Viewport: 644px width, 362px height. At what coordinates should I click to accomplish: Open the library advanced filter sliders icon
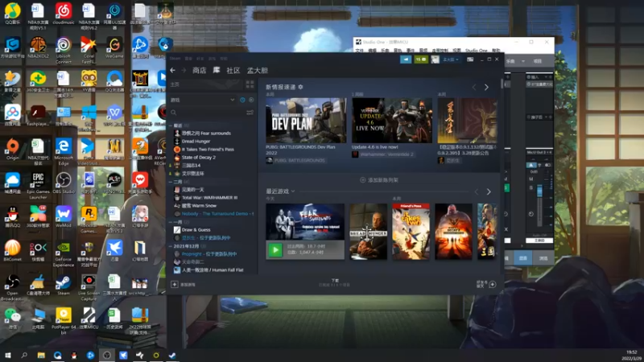coord(250,113)
